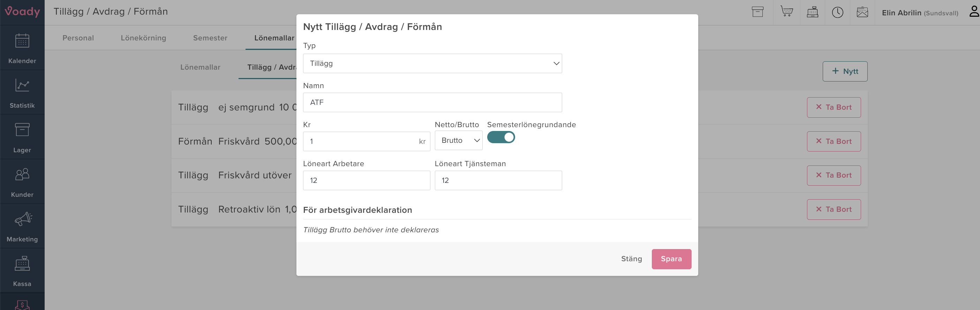Viewport: 980px width, 310px height.
Task: Switch to the Lönekörning tab
Action: pyautogui.click(x=143, y=38)
